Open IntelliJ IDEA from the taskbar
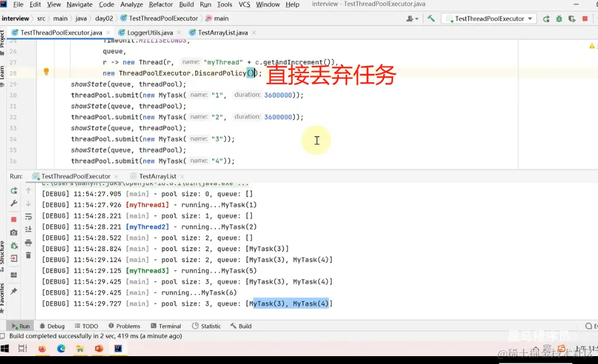598x364 pixels. pyautogui.click(x=119, y=348)
